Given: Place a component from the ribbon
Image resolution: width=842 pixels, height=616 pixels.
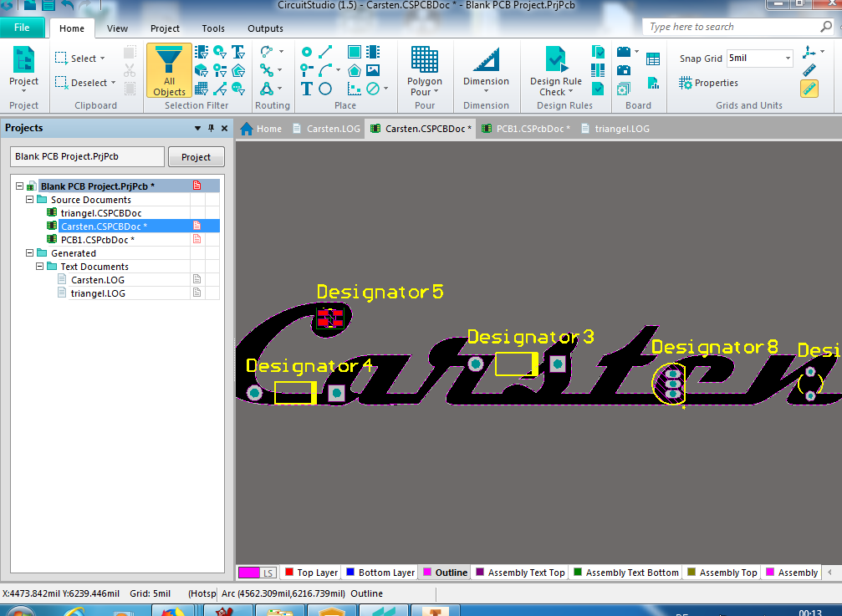Looking at the screenshot, I should [373, 52].
